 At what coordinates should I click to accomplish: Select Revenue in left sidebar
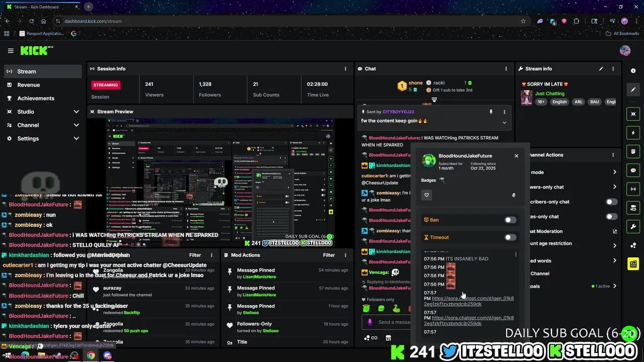(42, 85)
